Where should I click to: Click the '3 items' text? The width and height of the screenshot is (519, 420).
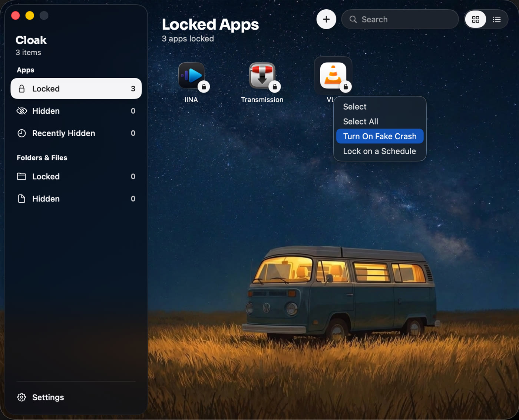[x=28, y=53]
